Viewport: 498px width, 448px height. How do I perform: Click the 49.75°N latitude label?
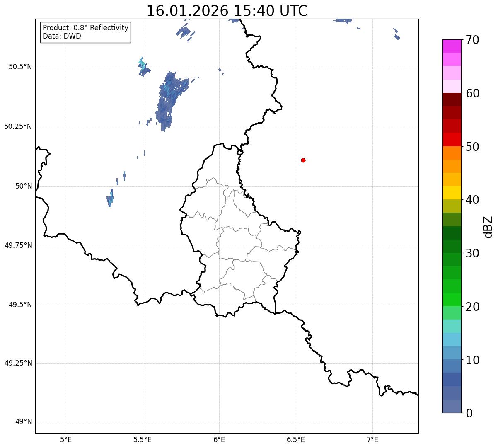18,245
